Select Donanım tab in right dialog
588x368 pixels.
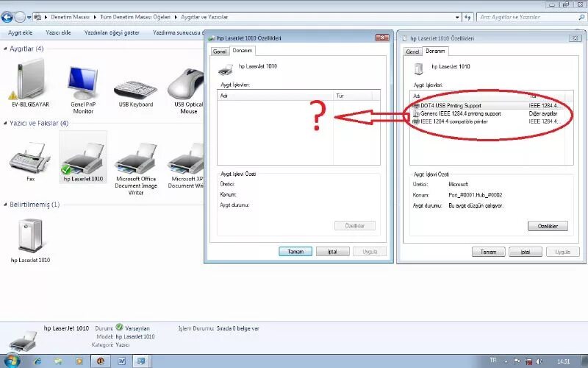click(435, 51)
